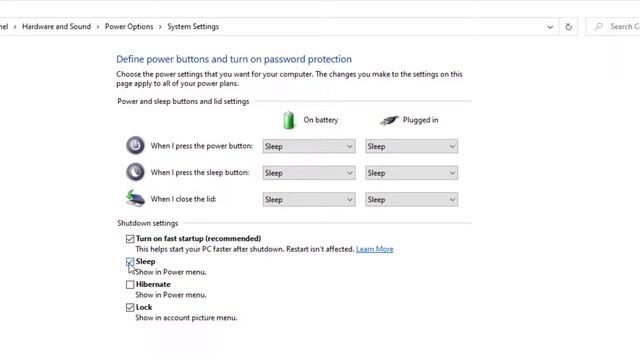Click the plugged in power cord icon

click(x=389, y=120)
